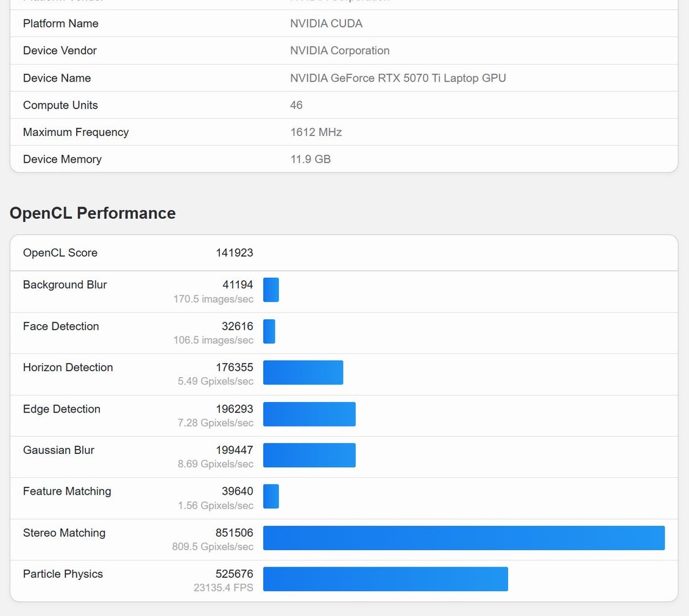Image resolution: width=689 pixels, height=616 pixels.
Task: Select the 'Background Blur' label
Action: point(65,285)
